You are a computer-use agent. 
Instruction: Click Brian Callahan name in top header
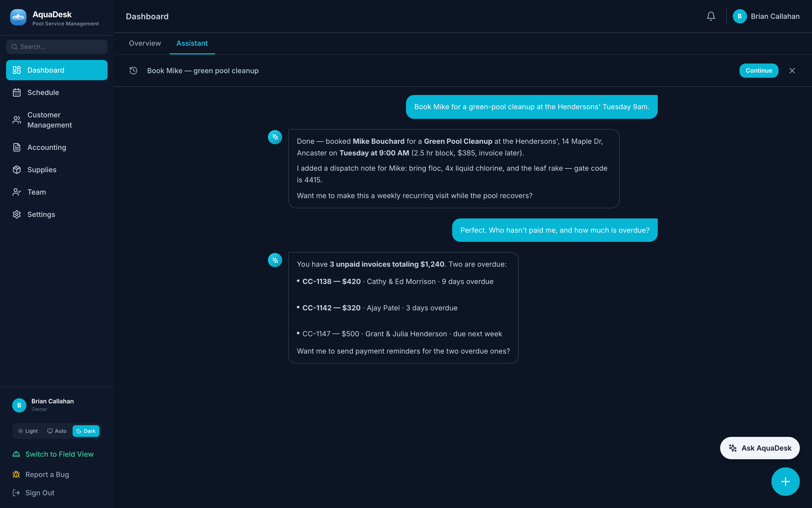click(775, 16)
